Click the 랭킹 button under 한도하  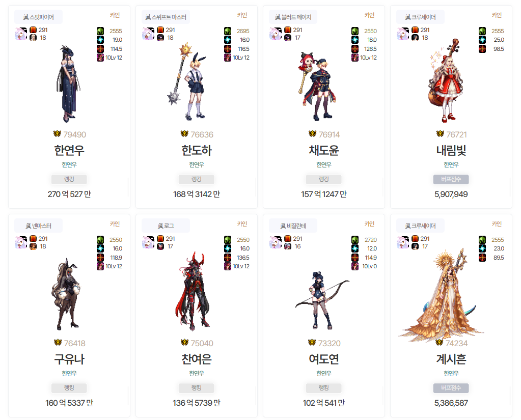[197, 179]
